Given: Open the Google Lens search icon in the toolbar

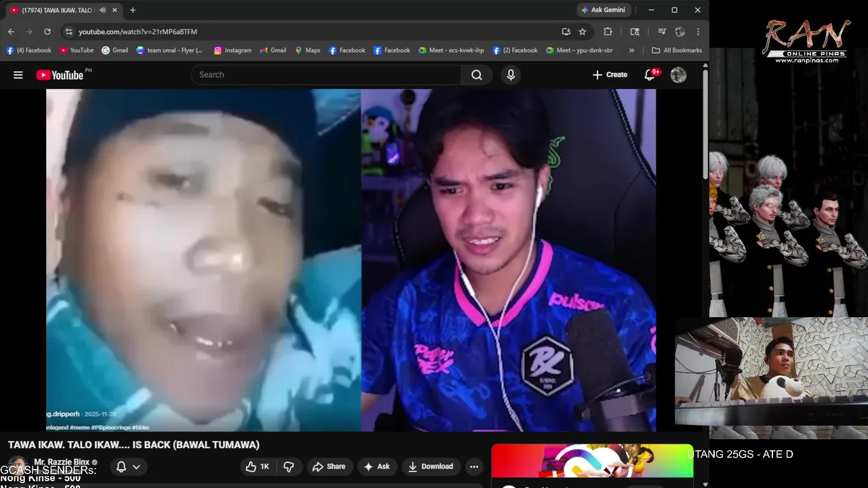Looking at the screenshot, I should pyautogui.click(x=635, y=31).
